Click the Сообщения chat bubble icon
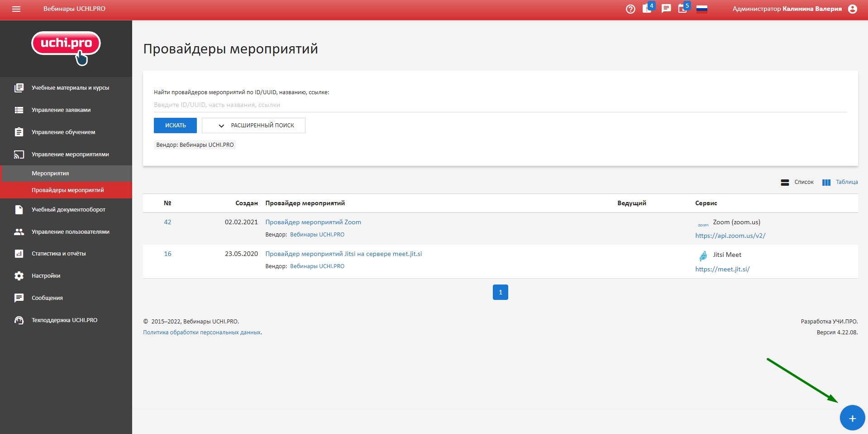 pyautogui.click(x=19, y=298)
